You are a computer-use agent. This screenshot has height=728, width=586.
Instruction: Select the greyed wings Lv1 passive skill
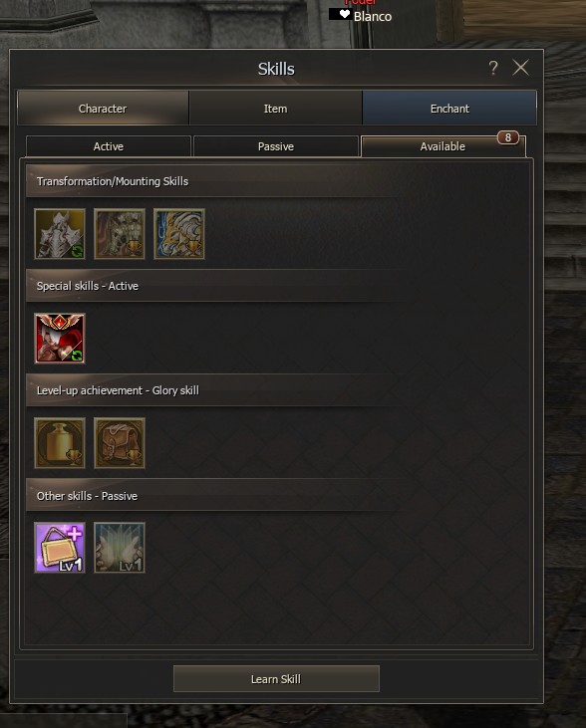120,548
